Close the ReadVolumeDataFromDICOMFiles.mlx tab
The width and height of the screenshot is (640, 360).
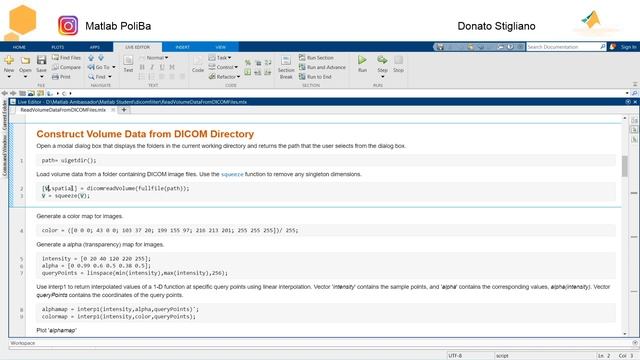click(x=113, y=110)
